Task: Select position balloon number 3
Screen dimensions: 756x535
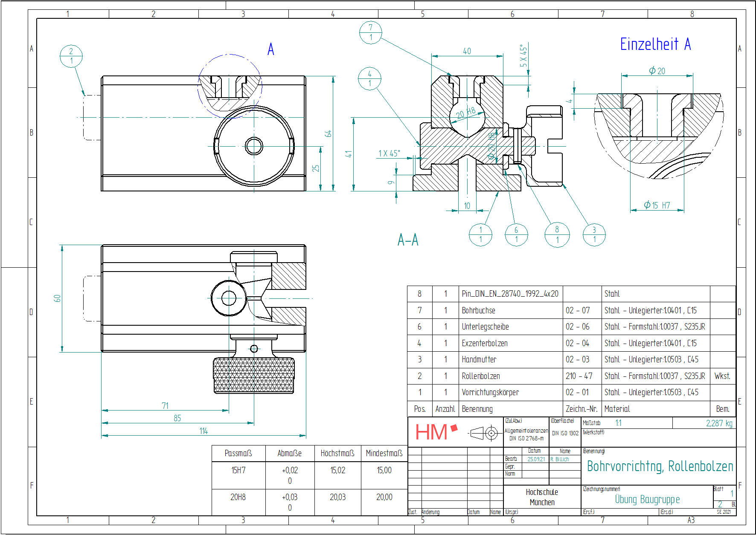Action: tap(594, 235)
